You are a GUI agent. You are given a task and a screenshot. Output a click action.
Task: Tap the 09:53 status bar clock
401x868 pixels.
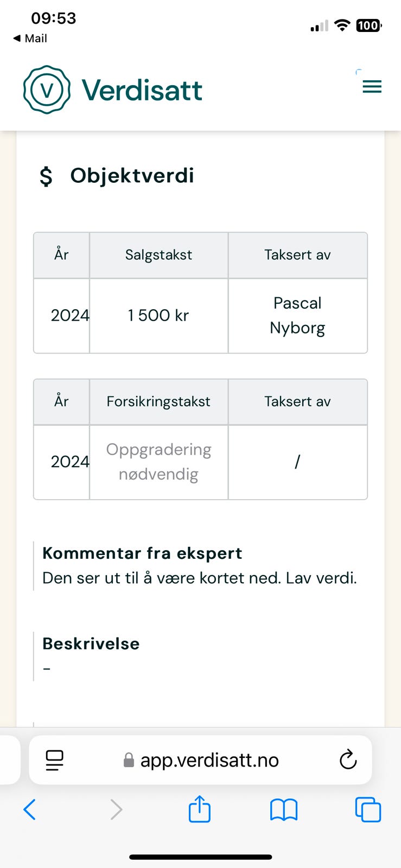pos(53,18)
